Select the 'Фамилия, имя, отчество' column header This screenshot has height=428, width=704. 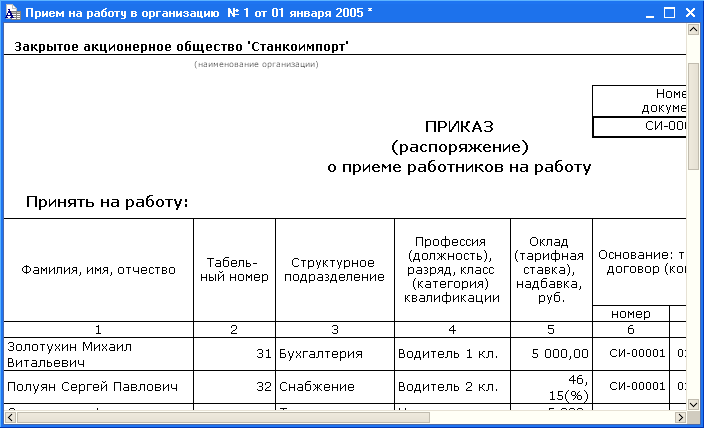tap(98, 270)
